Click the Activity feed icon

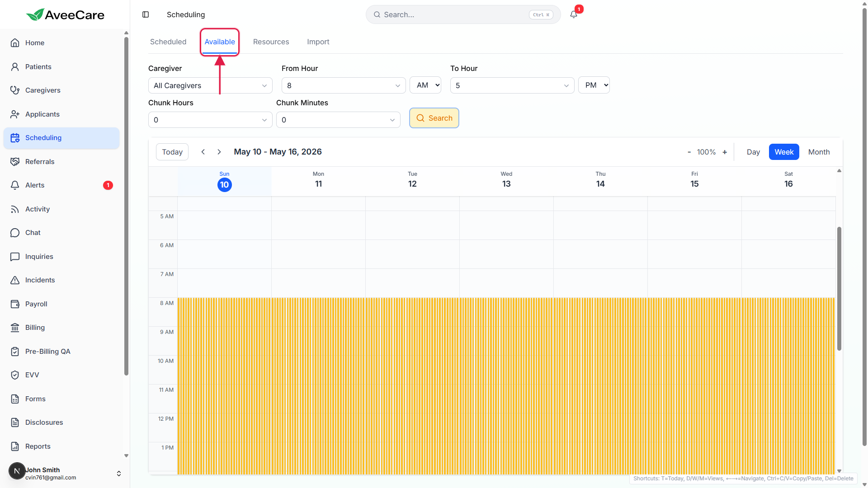click(x=15, y=209)
